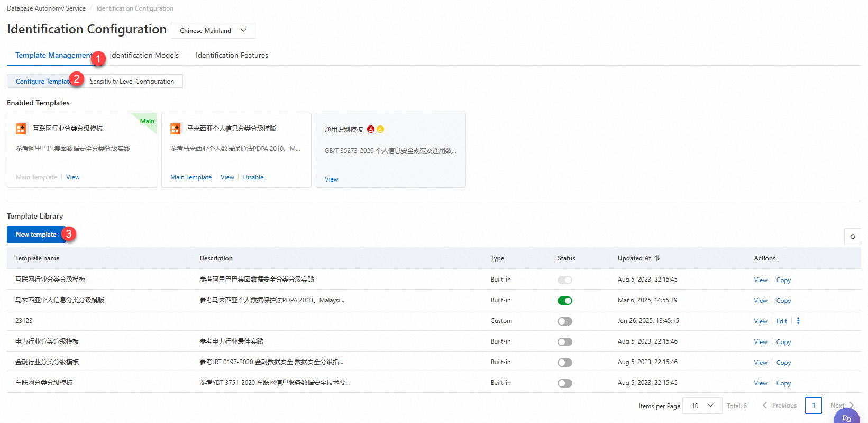Copy the 互联网行业分类分级模板 table row
The image size is (868, 423).
point(783,280)
